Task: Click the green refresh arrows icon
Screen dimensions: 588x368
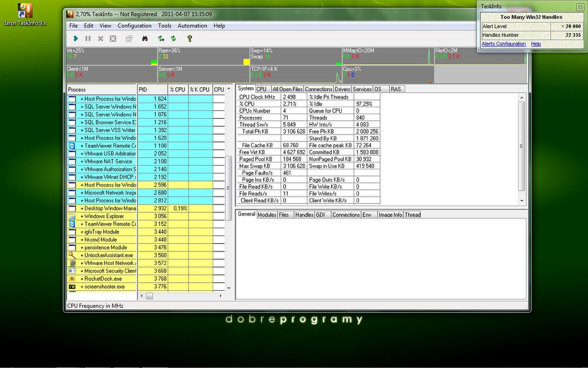Action: (174, 39)
